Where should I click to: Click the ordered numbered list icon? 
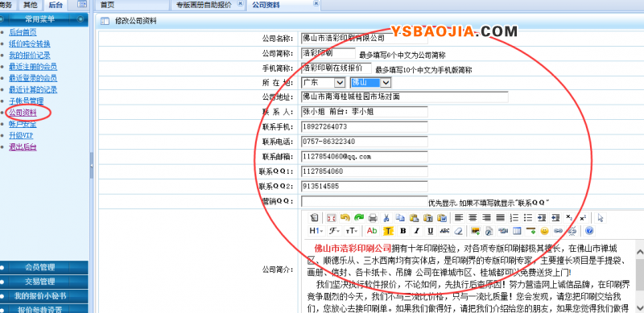tap(514, 217)
